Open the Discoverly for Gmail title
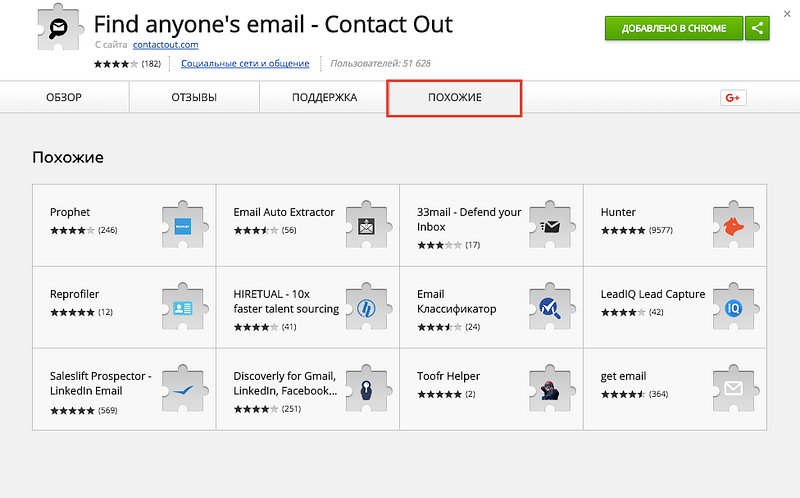This screenshot has width=800, height=498. (285, 383)
